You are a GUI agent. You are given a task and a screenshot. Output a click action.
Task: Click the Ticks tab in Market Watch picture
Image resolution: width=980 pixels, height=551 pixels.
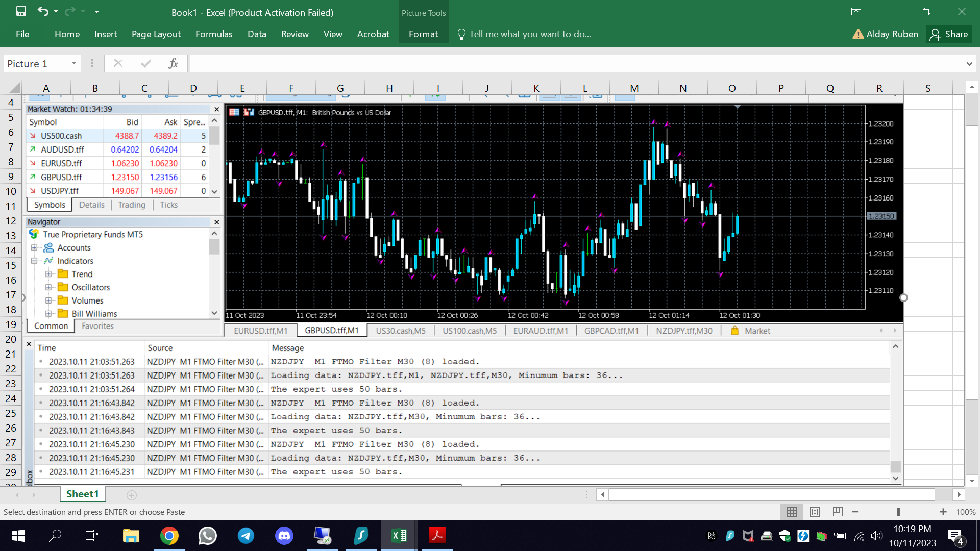[x=168, y=205]
